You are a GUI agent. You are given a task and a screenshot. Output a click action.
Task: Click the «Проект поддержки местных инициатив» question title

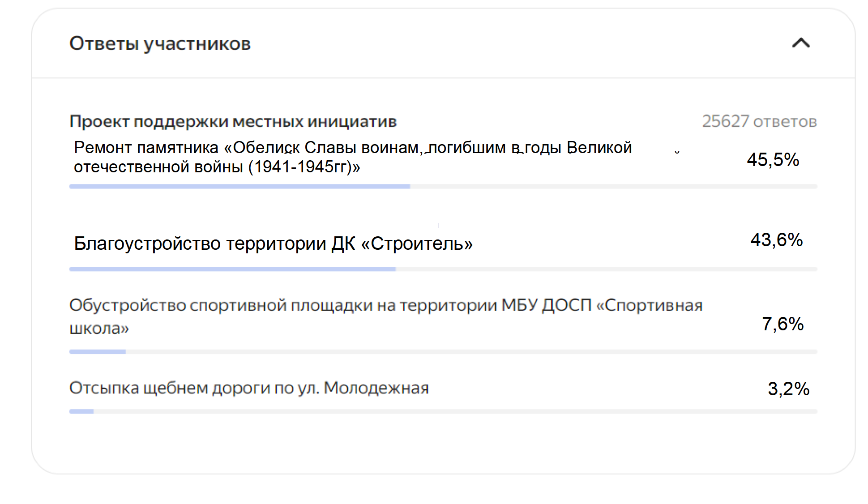[233, 121]
